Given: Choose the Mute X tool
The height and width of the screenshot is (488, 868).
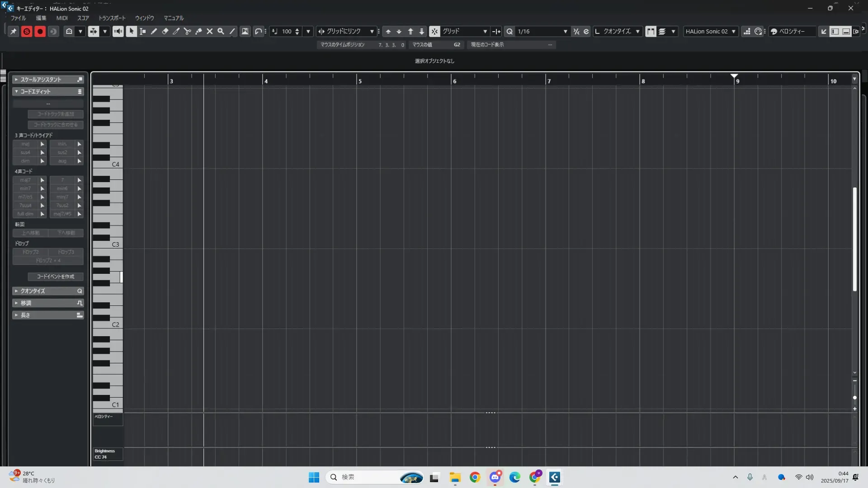Looking at the screenshot, I should [210, 31].
